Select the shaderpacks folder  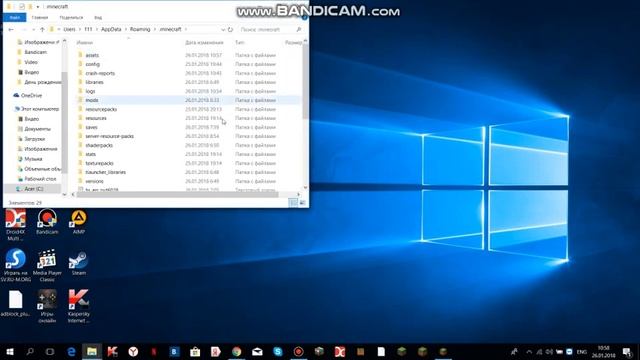pyautogui.click(x=99, y=145)
